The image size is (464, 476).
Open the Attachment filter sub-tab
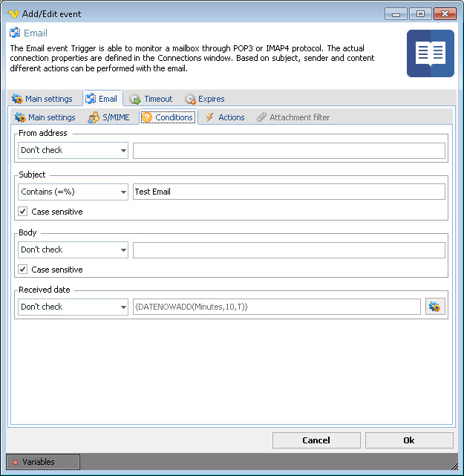click(x=293, y=117)
